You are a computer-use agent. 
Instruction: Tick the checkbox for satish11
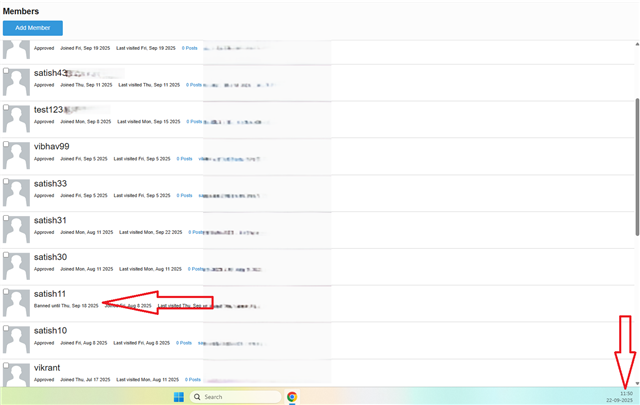click(x=6, y=293)
